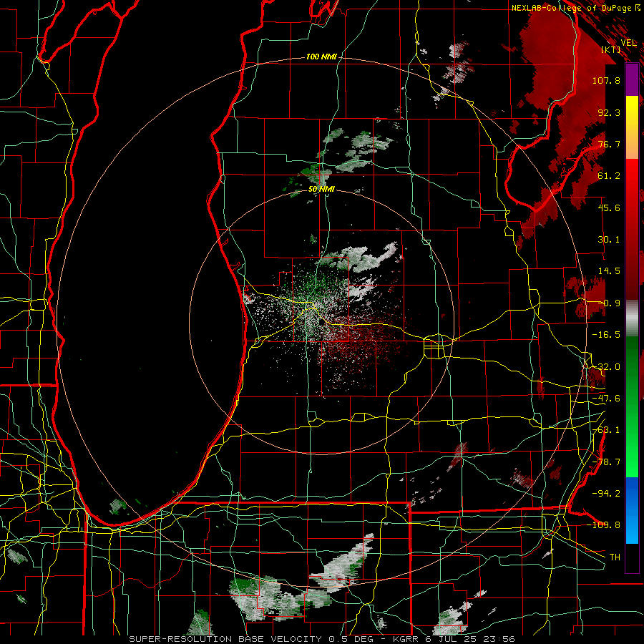This screenshot has width=644, height=644.
Task: Click the 107.8 velocity scale value
Action: tap(606, 80)
